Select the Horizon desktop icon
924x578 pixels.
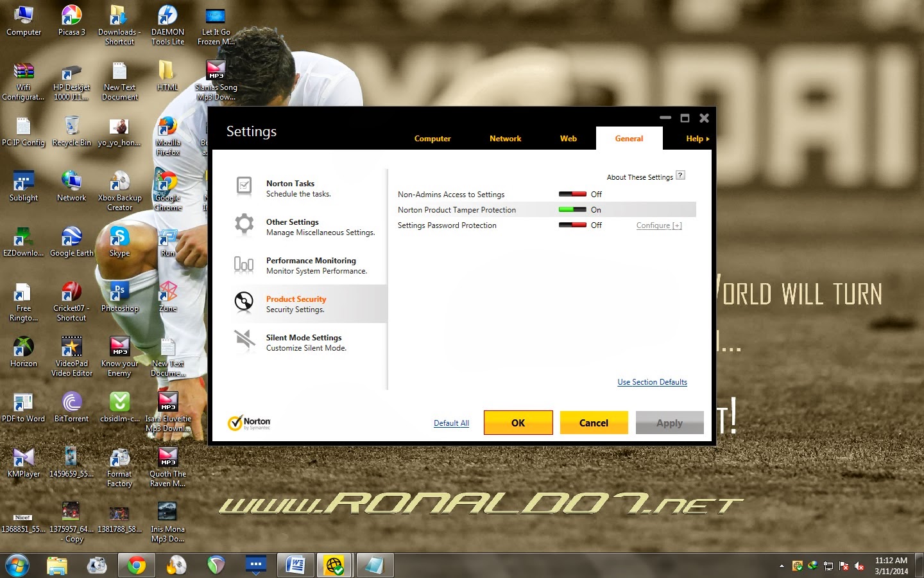[24, 353]
